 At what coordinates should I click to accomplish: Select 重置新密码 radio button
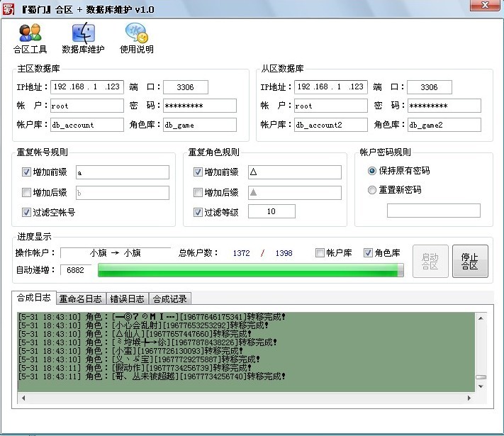pos(372,190)
